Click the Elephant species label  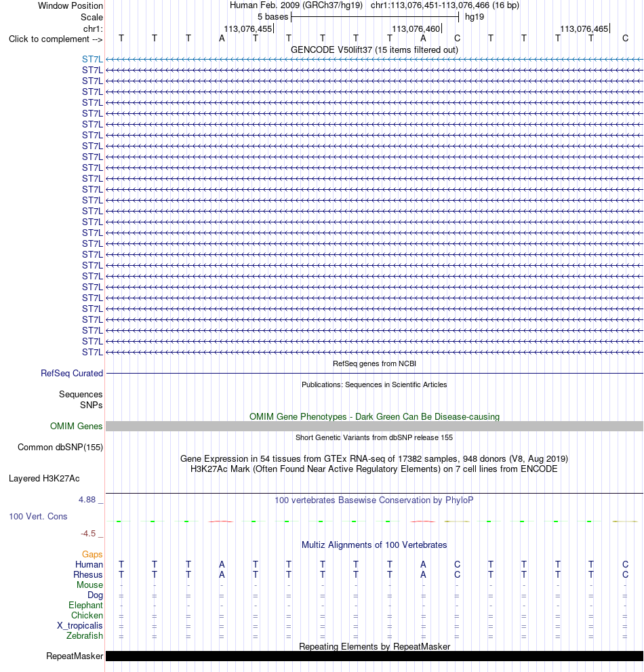tap(85, 605)
